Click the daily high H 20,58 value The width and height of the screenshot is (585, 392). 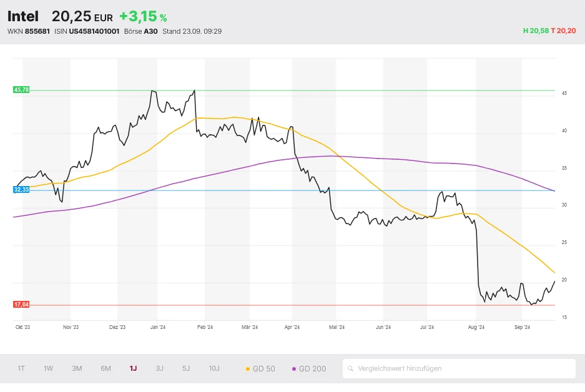coord(535,31)
